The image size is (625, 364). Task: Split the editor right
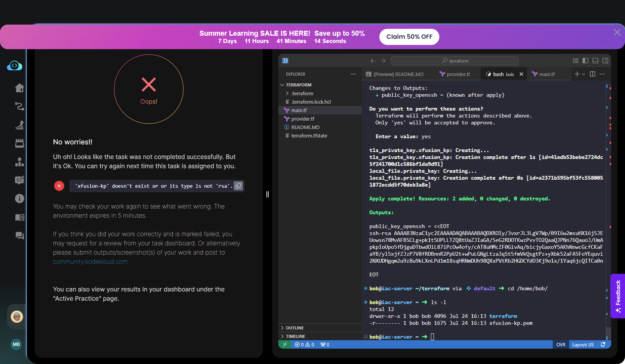tap(592, 74)
